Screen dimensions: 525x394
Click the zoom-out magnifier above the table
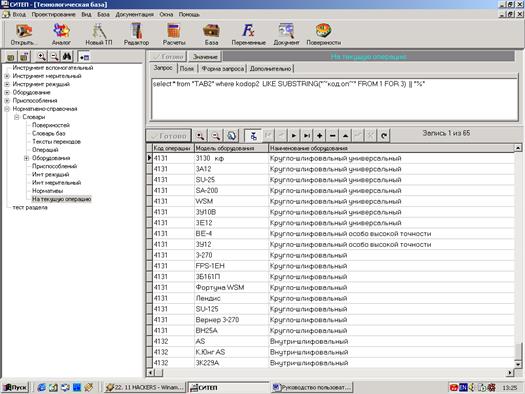point(216,136)
